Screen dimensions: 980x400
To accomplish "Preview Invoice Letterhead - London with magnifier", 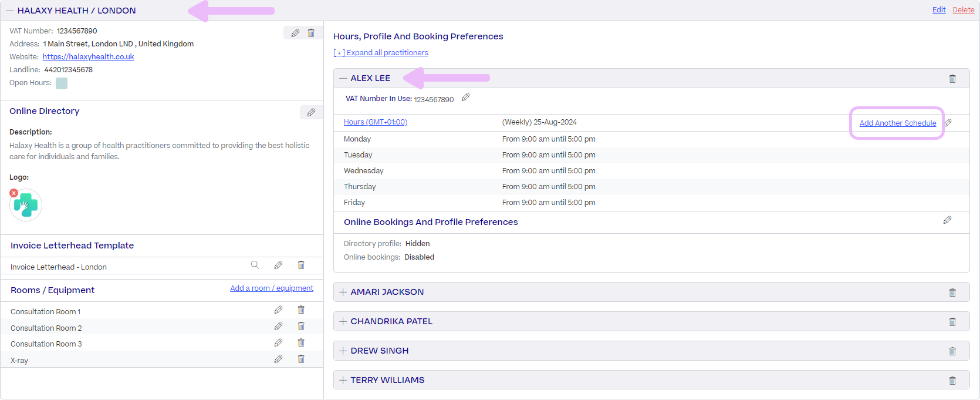I will pos(255,265).
